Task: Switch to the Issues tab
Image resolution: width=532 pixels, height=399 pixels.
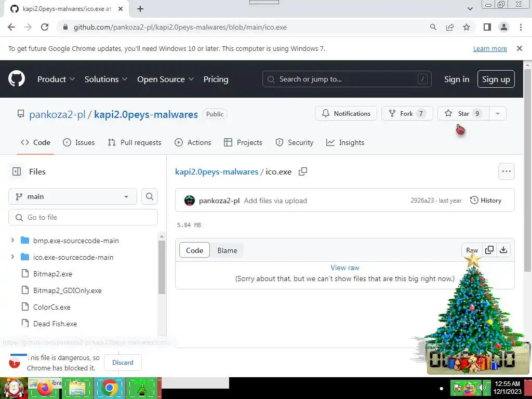Action: (x=79, y=142)
